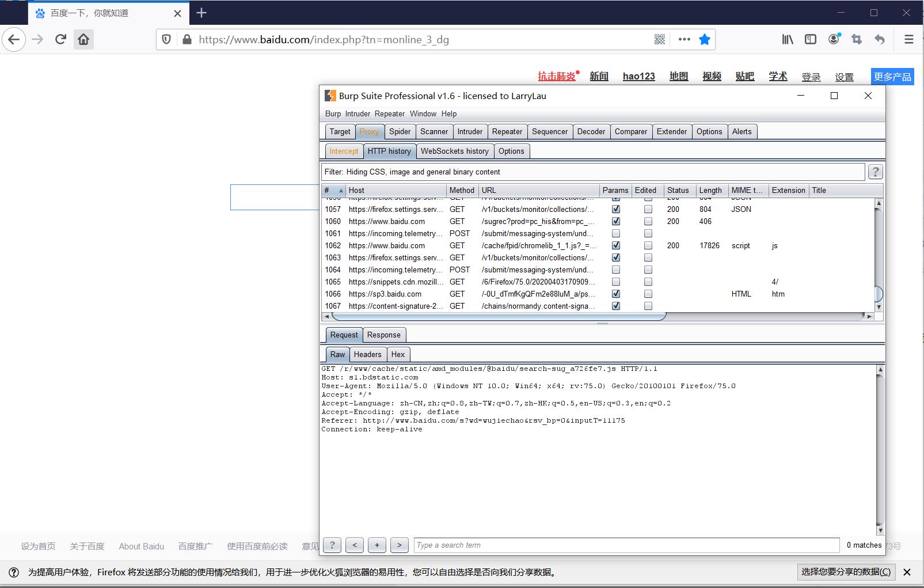Click the Firefox forward arrow
This screenshot has height=588, width=924.
coord(38,39)
